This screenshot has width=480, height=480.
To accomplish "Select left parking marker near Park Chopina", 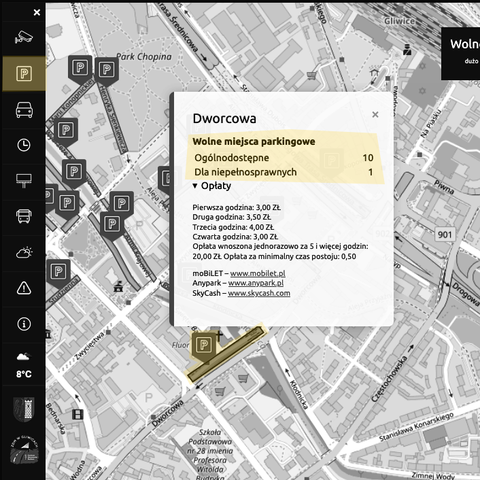I will tap(80, 69).
